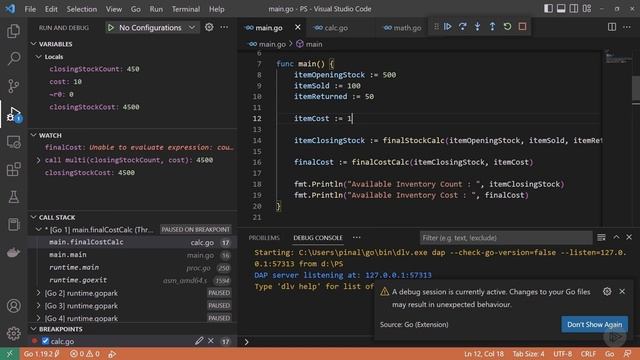Open the Explorer view in activity bar

coord(13,31)
